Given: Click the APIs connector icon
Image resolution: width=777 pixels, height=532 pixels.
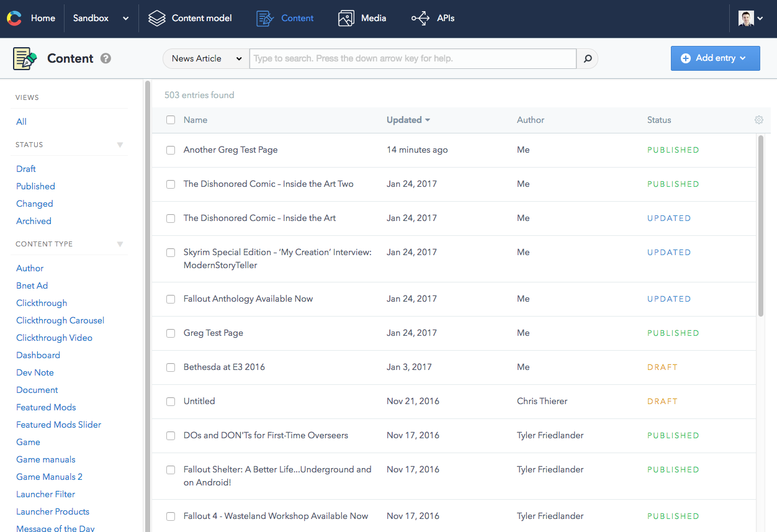Looking at the screenshot, I should pyautogui.click(x=420, y=18).
